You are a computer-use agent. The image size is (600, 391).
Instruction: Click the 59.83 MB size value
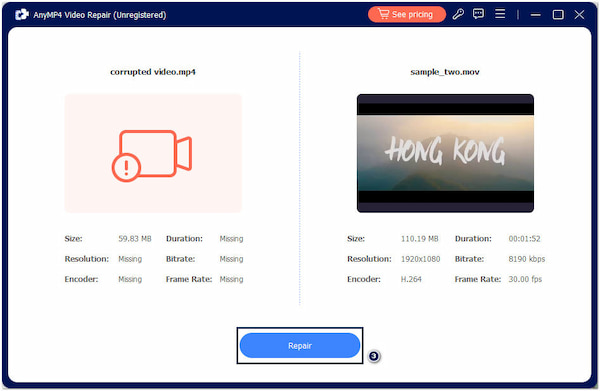point(135,239)
